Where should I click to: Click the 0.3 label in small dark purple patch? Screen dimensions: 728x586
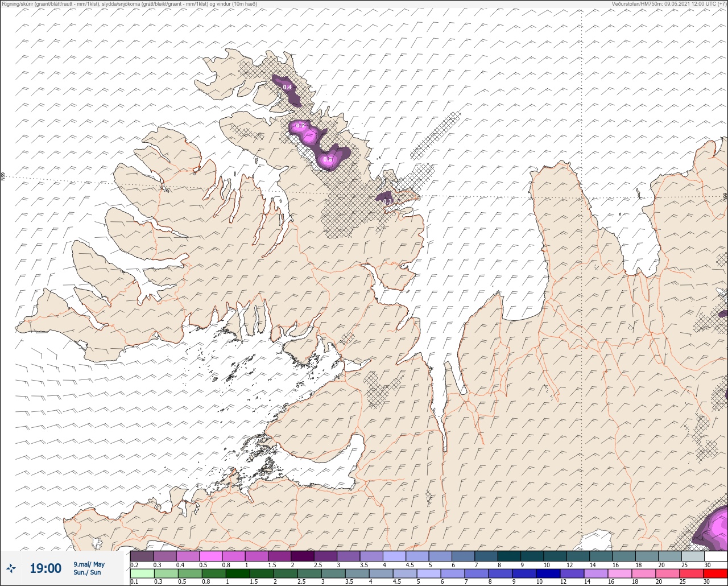click(387, 201)
